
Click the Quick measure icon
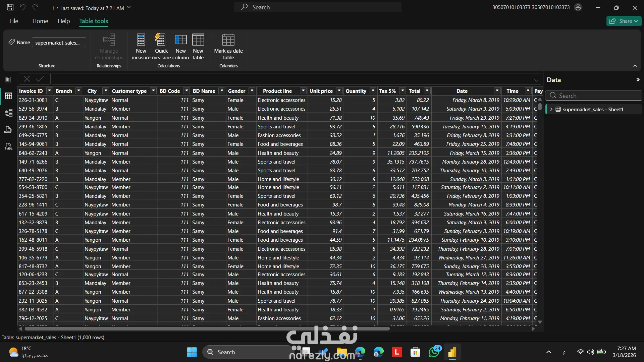click(161, 40)
